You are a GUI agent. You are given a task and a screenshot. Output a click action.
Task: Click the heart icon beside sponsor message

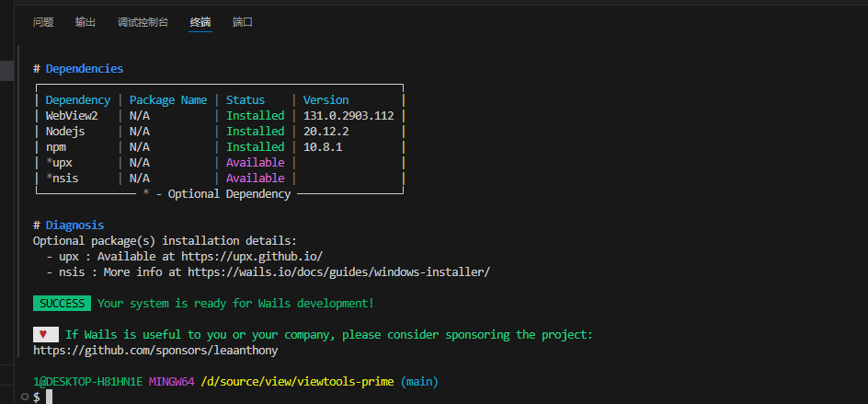tap(45, 335)
